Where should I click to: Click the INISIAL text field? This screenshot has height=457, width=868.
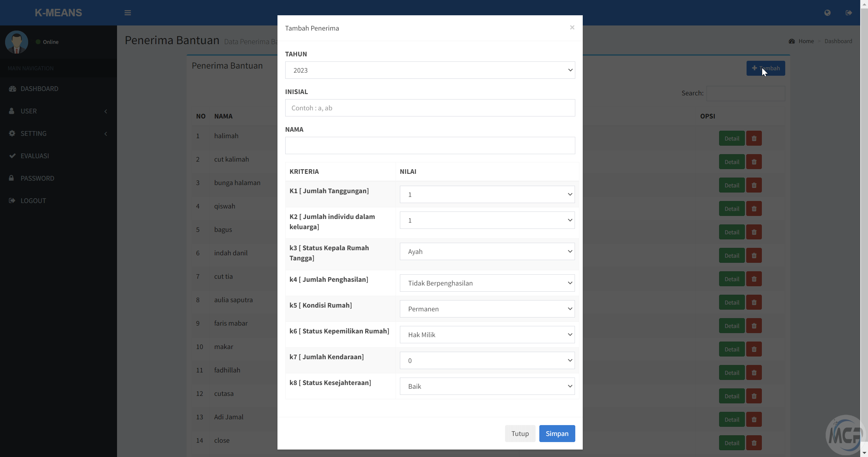(430, 108)
